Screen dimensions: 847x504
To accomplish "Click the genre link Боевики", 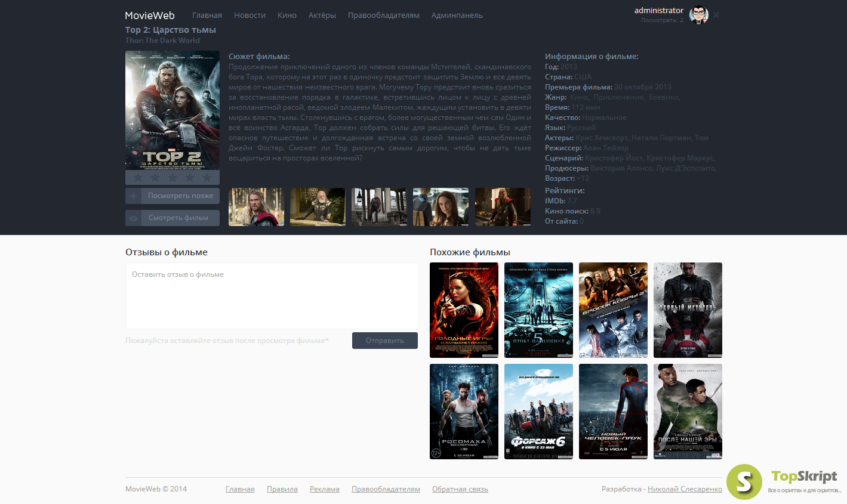I will tap(664, 97).
